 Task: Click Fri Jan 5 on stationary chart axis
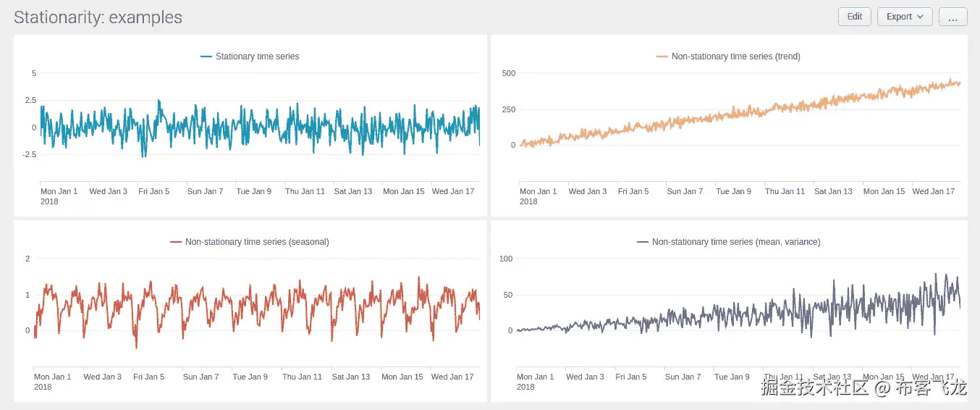tap(153, 191)
